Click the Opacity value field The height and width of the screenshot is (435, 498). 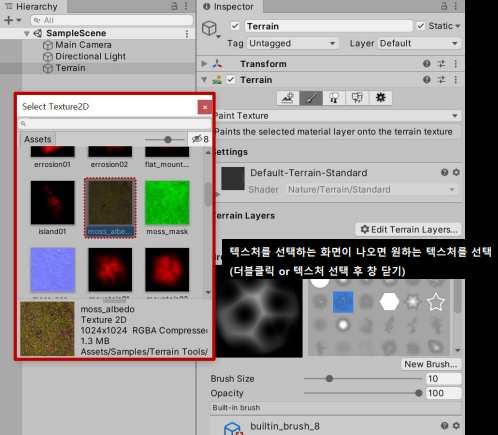[444, 393]
